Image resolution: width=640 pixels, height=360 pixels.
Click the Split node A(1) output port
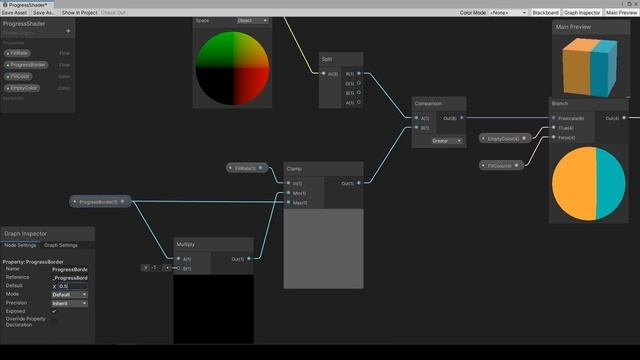coord(359,102)
